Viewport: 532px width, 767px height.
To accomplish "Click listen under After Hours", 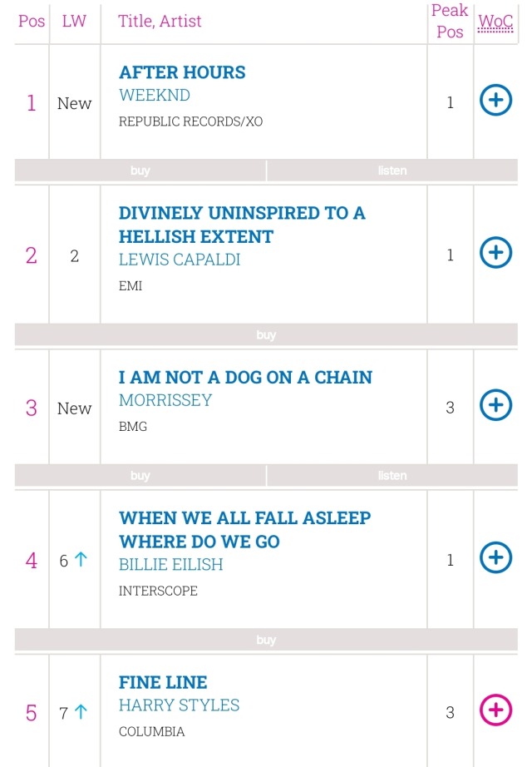I will click(392, 171).
